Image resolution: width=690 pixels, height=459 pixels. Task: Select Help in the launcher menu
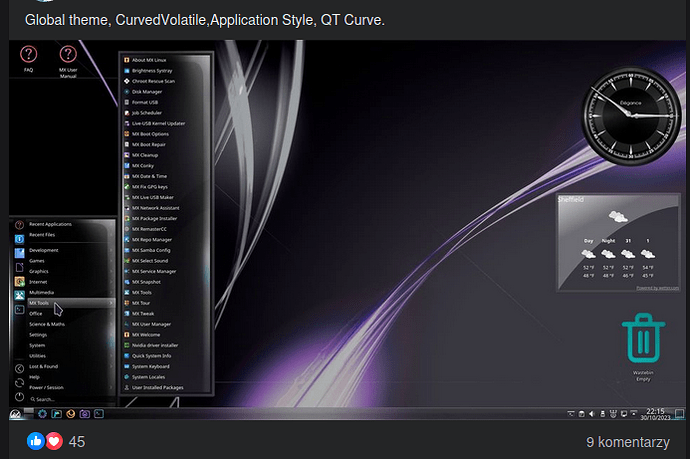pos(70,377)
